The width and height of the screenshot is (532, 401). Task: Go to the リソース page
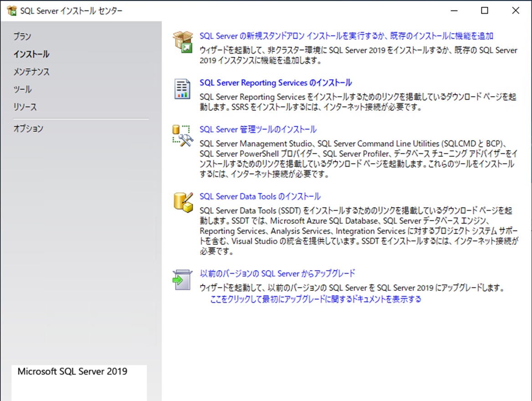[x=25, y=108]
